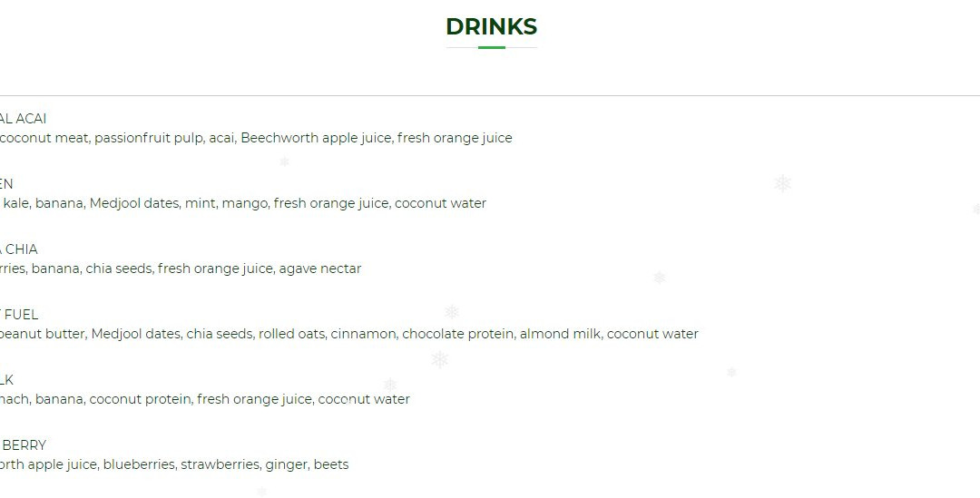The height and width of the screenshot is (498, 980).
Task: Click the snowflake under the FUEL description
Action: pos(439,359)
